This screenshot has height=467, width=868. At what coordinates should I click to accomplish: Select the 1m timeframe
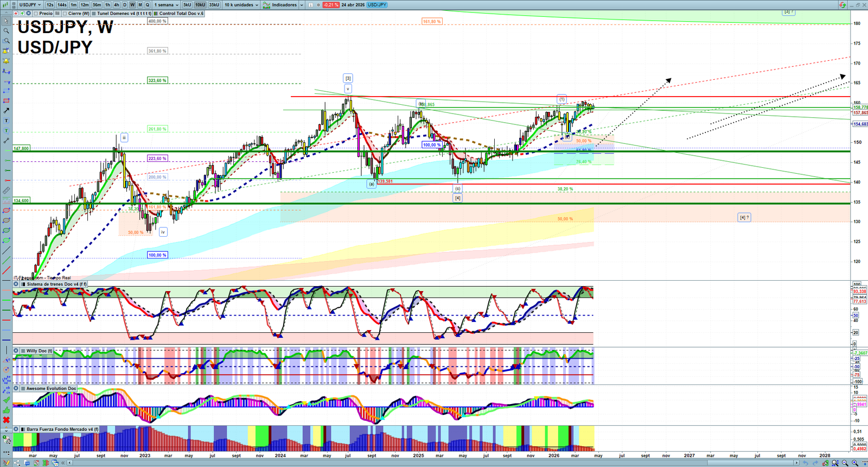(x=74, y=5)
